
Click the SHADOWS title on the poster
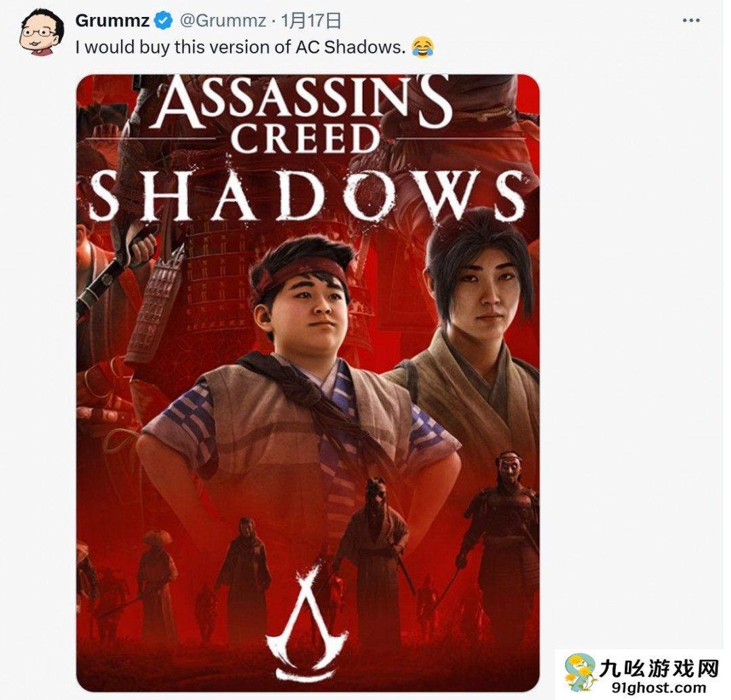pos(308,195)
